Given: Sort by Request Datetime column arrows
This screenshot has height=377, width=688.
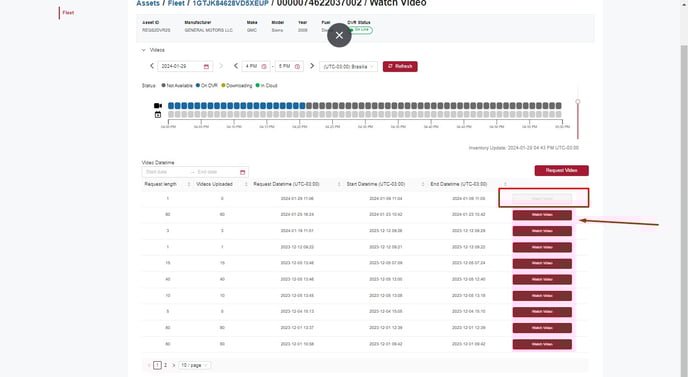Looking at the screenshot, I should [x=339, y=184].
